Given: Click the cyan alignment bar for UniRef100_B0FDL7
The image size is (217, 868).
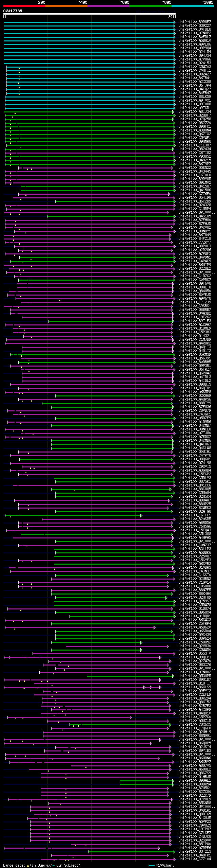Looking at the screenshot, I should tap(90, 37).
